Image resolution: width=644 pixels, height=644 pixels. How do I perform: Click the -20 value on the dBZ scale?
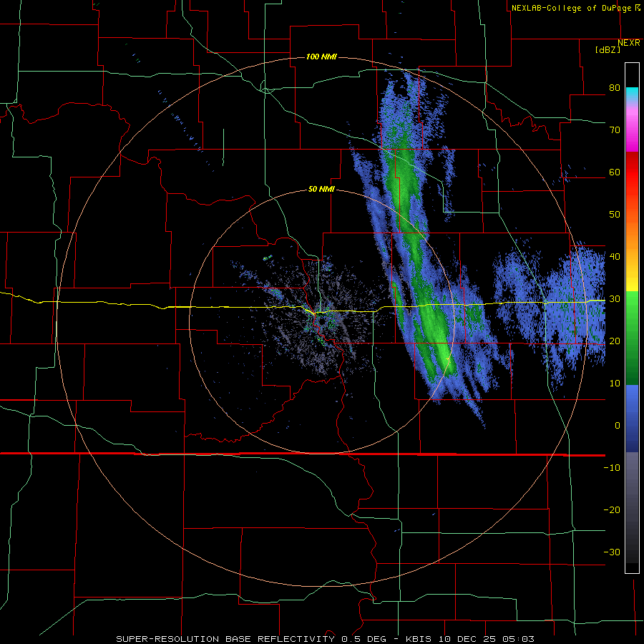coord(612,510)
